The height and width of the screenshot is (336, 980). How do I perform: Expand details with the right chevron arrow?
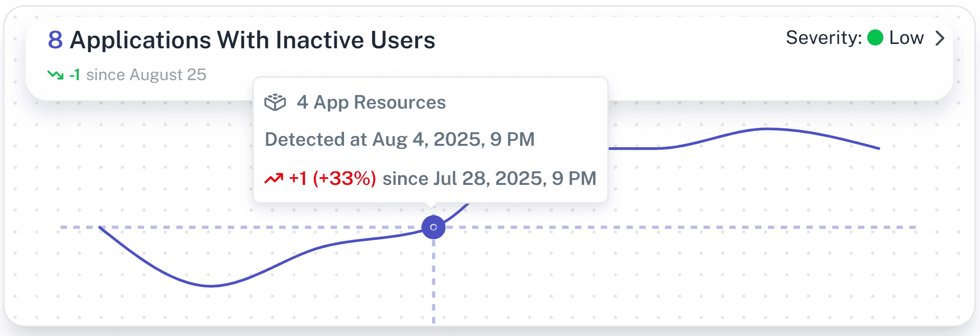(940, 38)
